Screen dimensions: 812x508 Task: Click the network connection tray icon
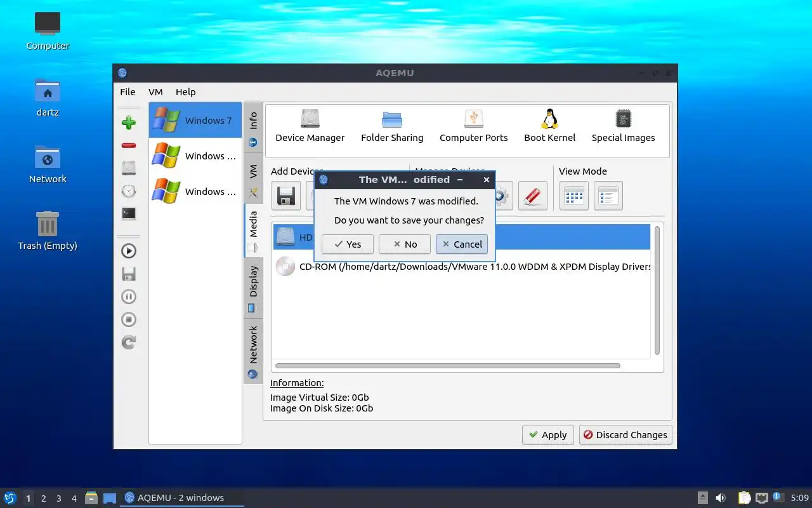[761, 498]
